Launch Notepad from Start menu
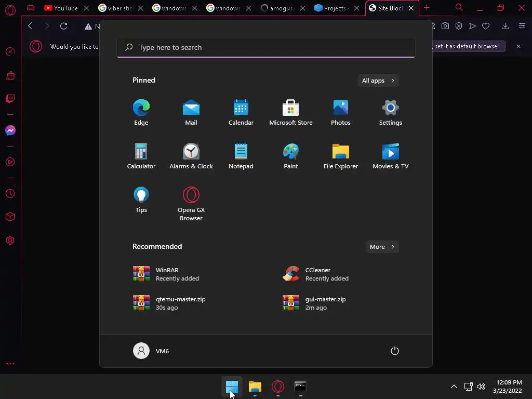This screenshot has height=399, width=532. 241,156
